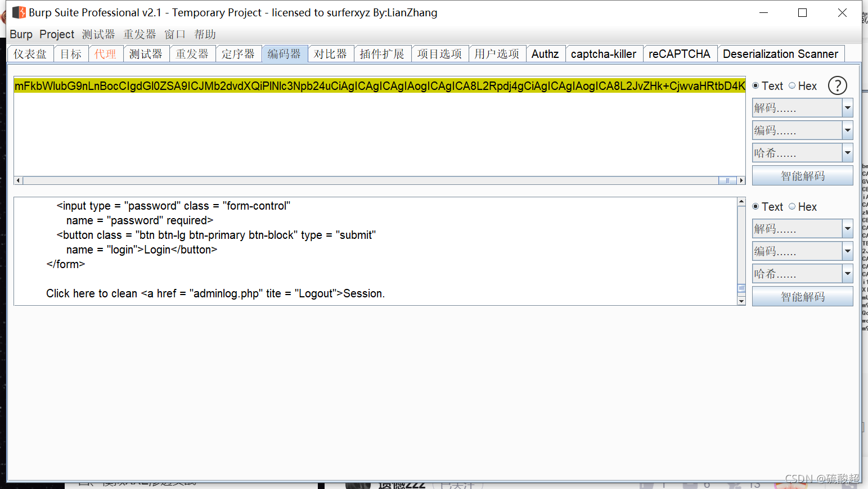Click into the highlighted base64 input text
The height and width of the screenshot is (489, 868).
coord(380,85)
